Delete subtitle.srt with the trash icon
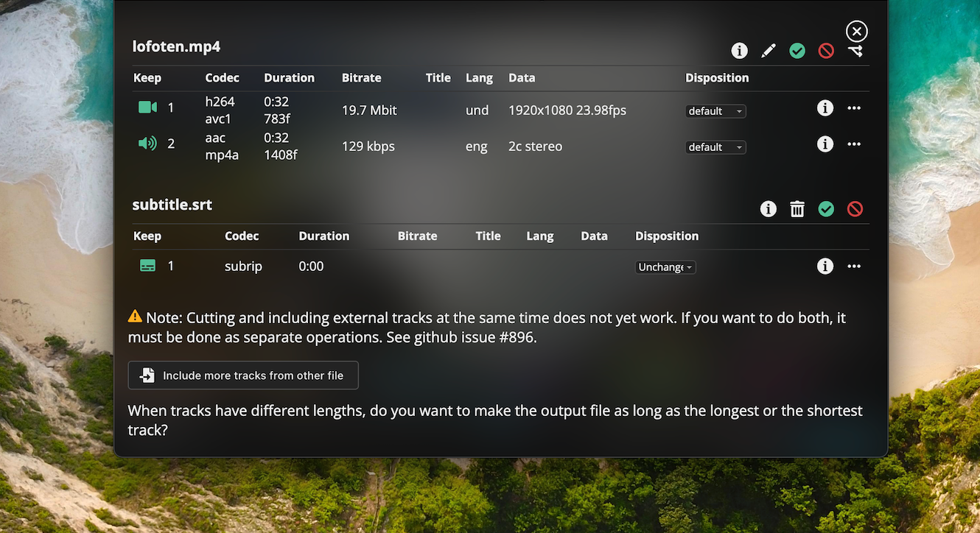 [797, 209]
